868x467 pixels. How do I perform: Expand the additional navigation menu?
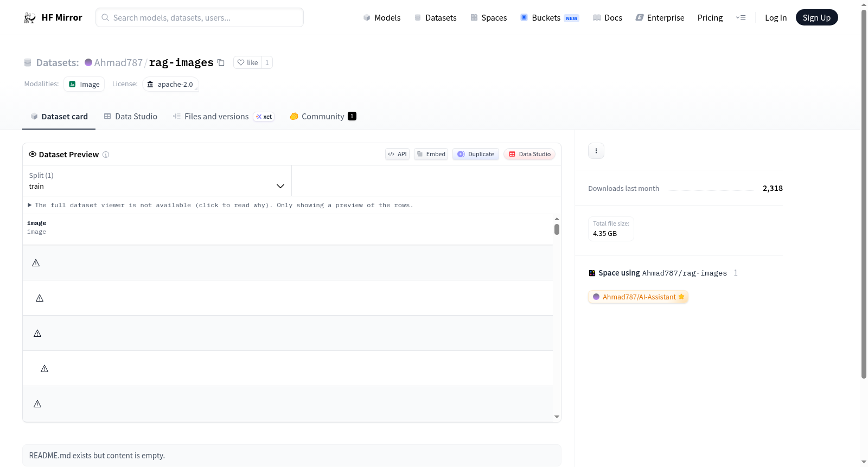pos(741,18)
